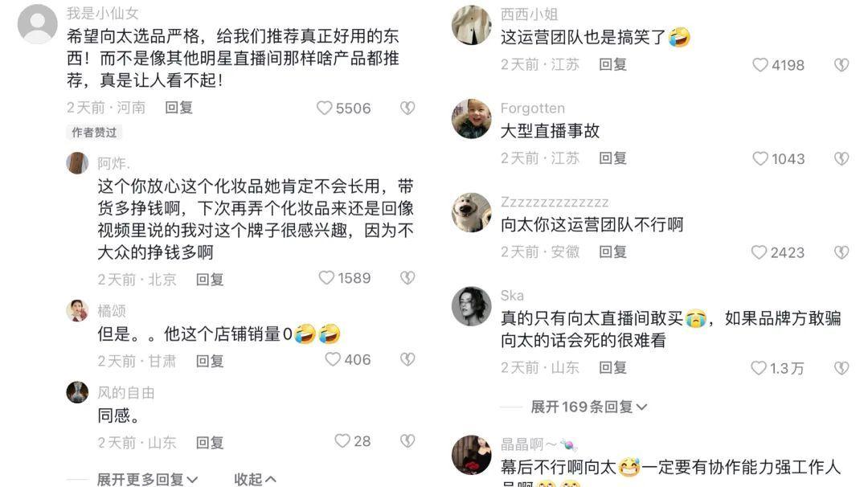Viewport: 868px width, 487px height.
Task: Toggle dislike on Forgotten's comment
Action: tap(841, 159)
